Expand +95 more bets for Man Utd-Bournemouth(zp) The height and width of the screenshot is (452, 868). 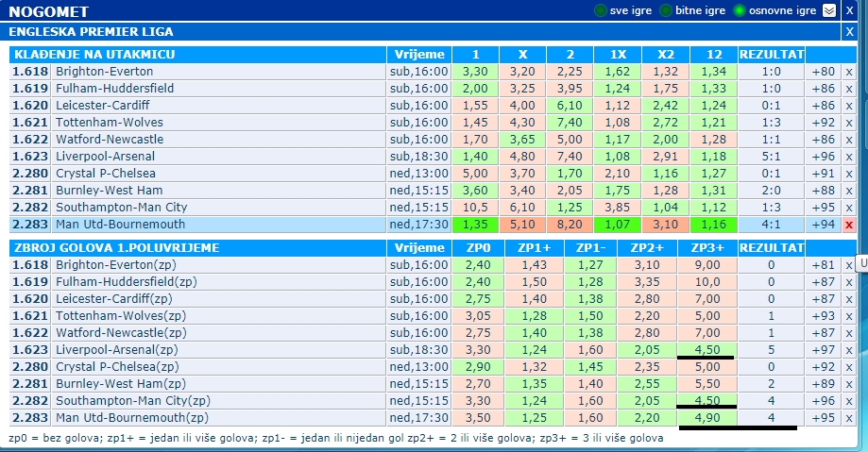(824, 418)
